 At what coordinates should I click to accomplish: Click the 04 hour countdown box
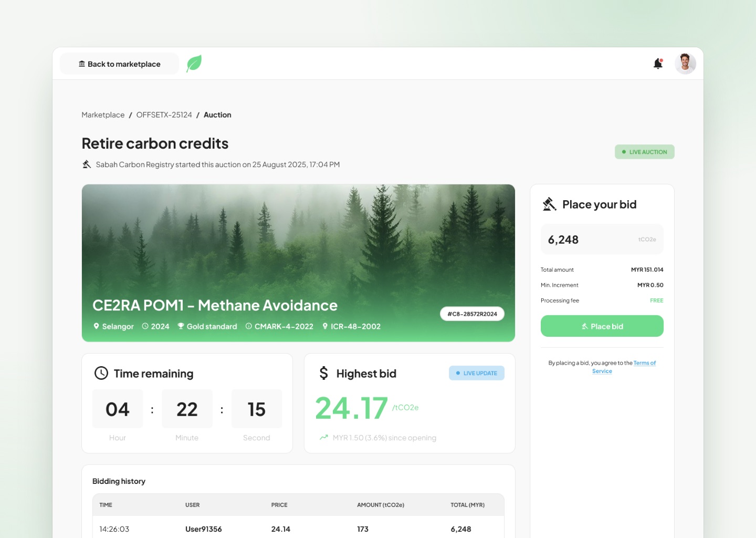(118, 409)
